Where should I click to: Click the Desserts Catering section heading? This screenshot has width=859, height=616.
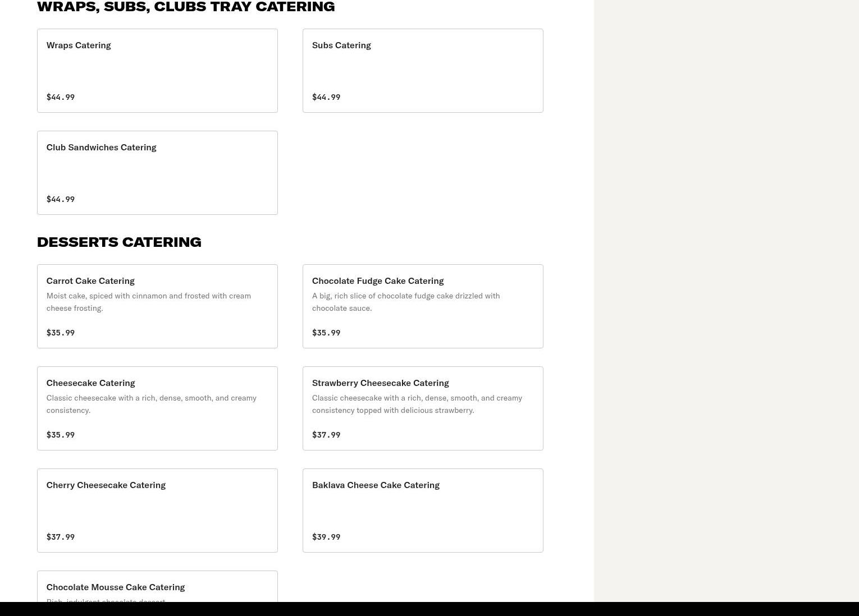[119, 242]
